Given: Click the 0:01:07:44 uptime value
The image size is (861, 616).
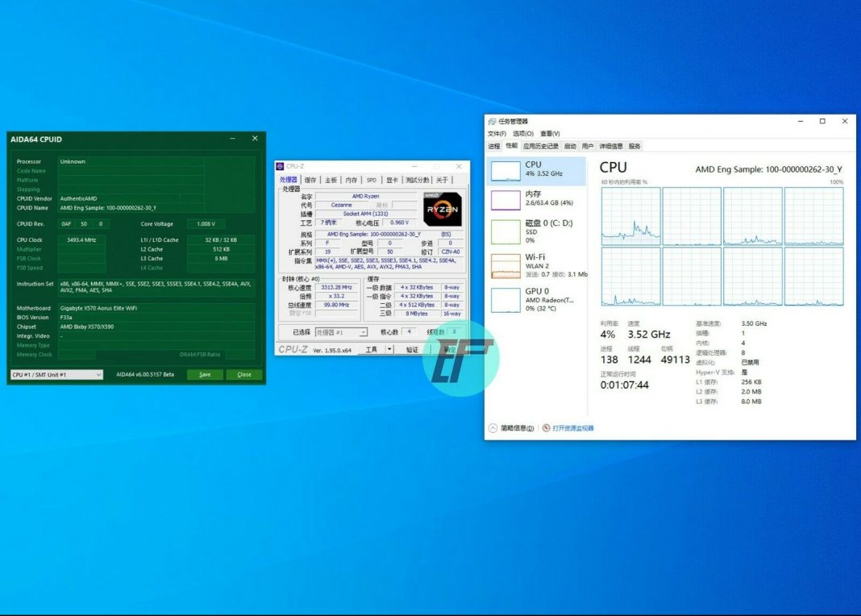Looking at the screenshot, I should 624,385.
